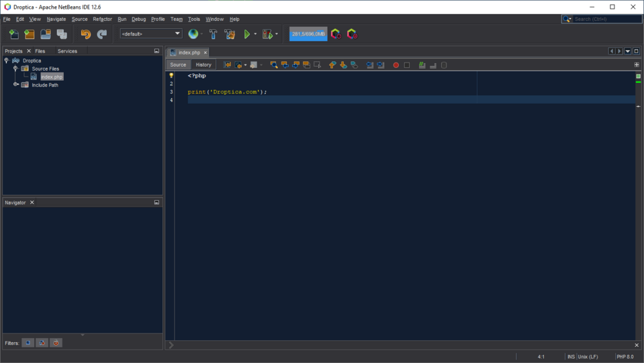Open the File menu
This screenshot has height=363, width=644.
[x=7, y=19]
